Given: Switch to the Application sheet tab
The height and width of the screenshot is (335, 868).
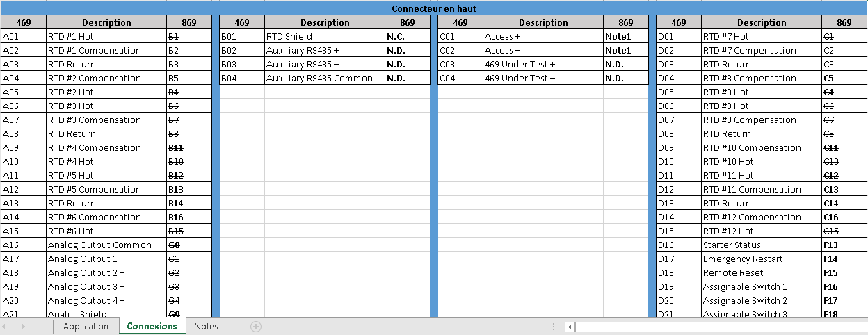Looking at the screenshot, I should [86, 327].
